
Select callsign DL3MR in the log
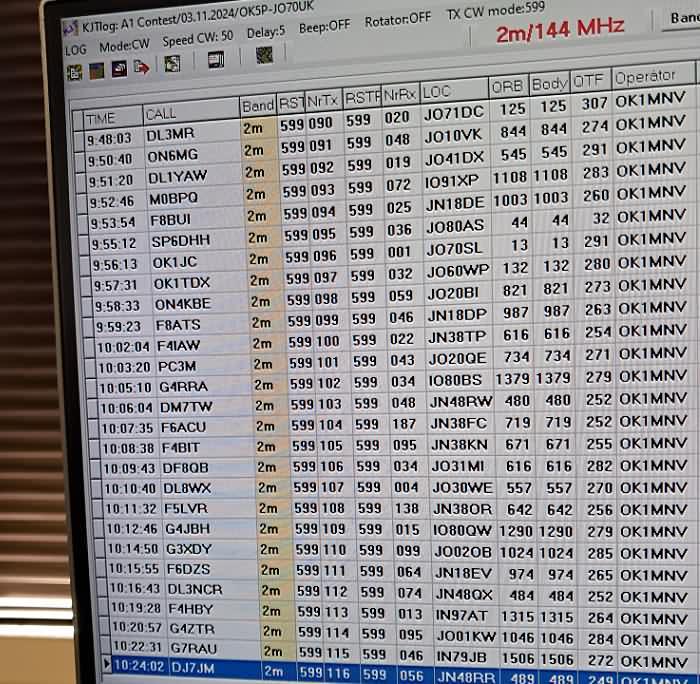click(170, 134)
